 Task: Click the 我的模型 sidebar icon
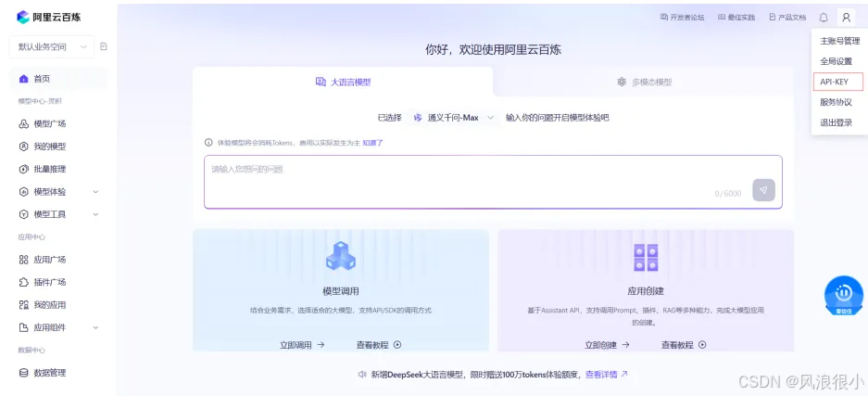24,147
